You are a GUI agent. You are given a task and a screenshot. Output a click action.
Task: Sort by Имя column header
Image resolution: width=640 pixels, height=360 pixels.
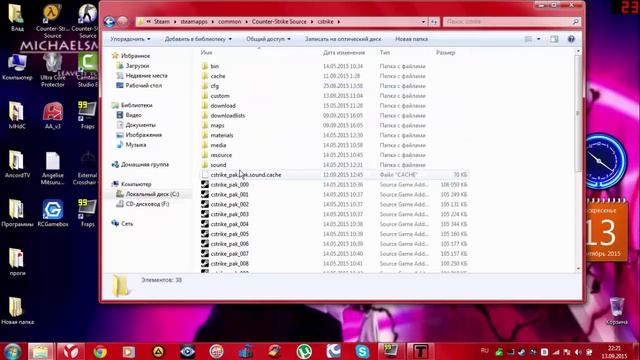[207, 53]
